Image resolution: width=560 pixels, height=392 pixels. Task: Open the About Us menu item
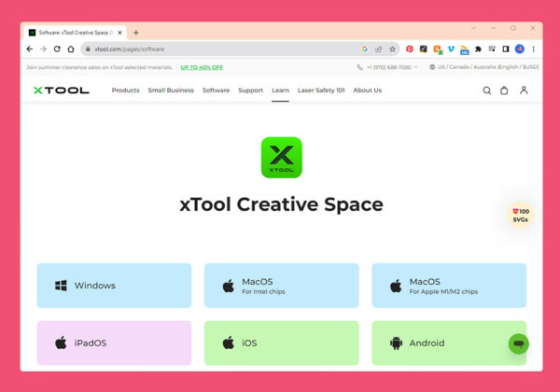point(368,91)
